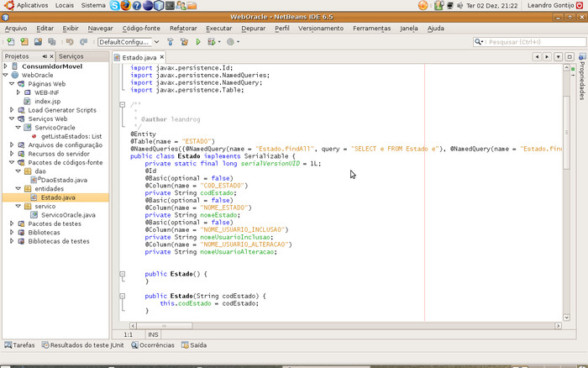Open Firefox from the top panel
588x368 pixels.
click(x=126, y=5)
